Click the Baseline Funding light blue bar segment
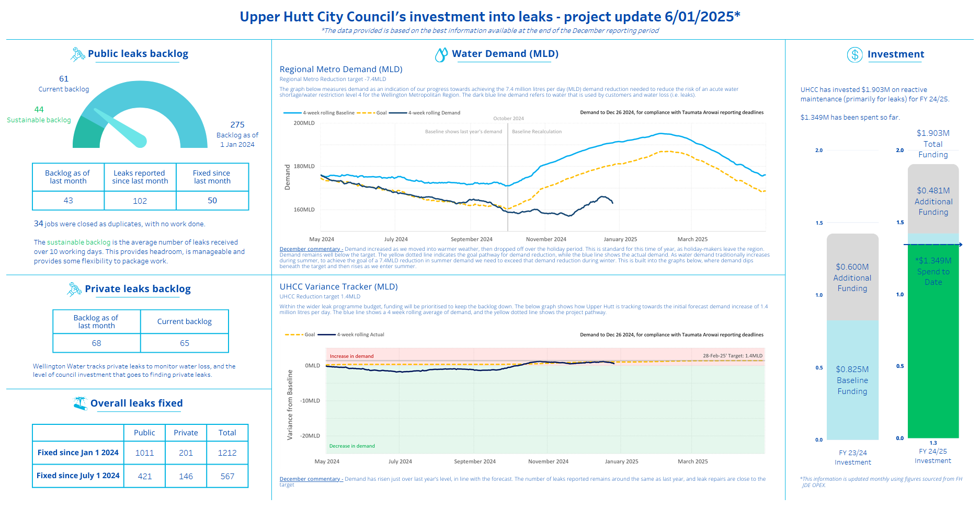This screenshot has width=980, height=509. click(852, 380)
